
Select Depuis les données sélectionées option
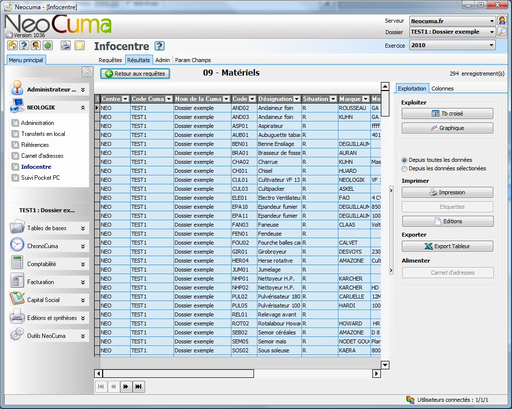tap(404, 169)
